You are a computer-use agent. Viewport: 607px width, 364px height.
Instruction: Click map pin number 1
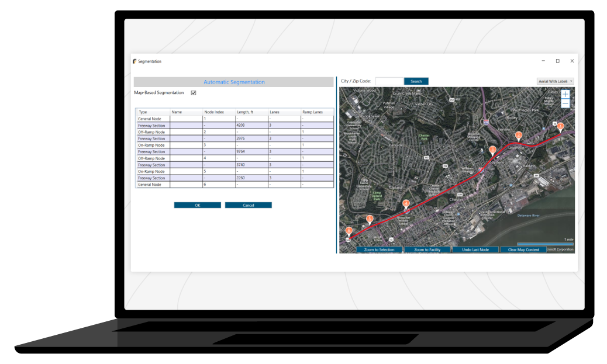click(x=560, y=126)
